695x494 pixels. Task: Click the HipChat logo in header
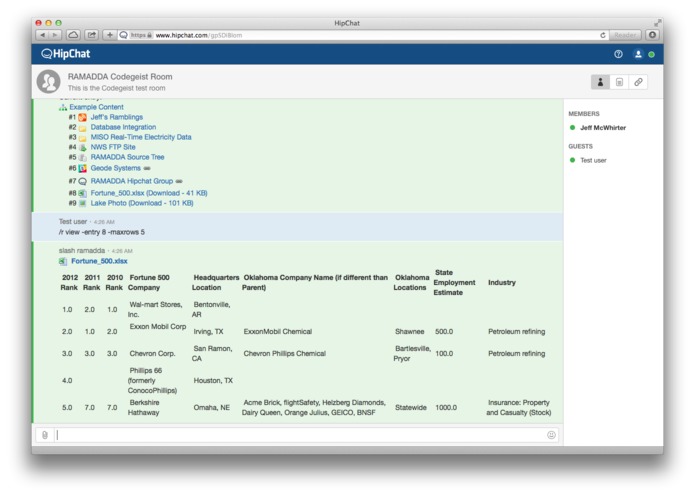pyautogui.click(x=66, y=54)
